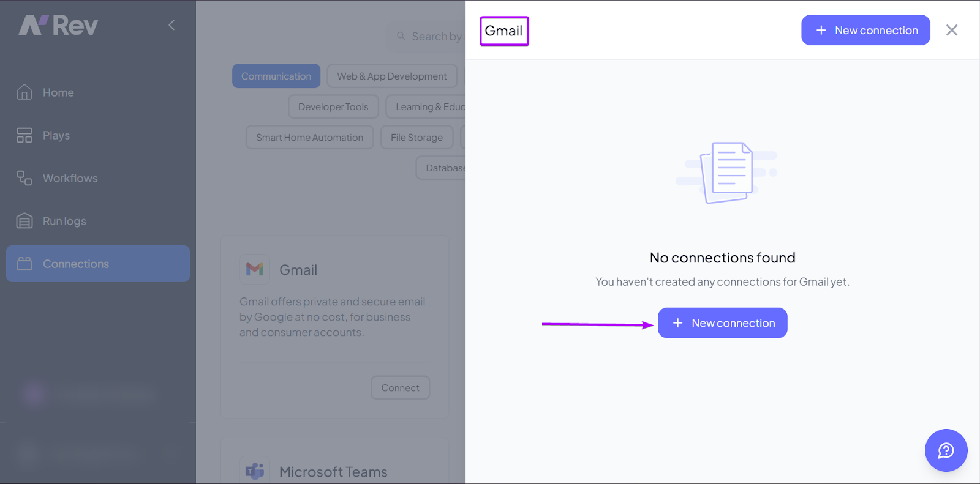Click the search magnifier icon
980x484 pixels.
tap(401, 36)
